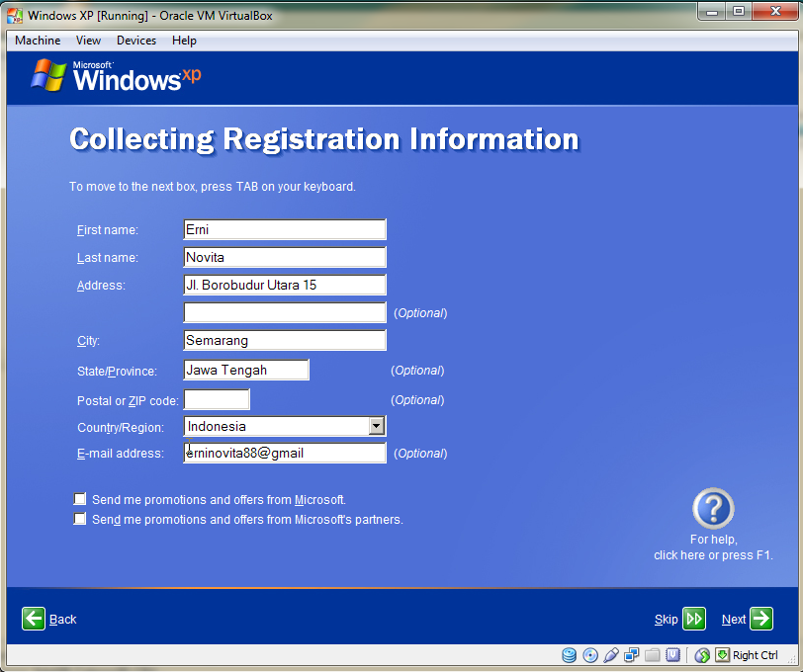Click the Last name field with Novita
The height and width of the screenshot is (672, 803).
click(x=285, y=257)
